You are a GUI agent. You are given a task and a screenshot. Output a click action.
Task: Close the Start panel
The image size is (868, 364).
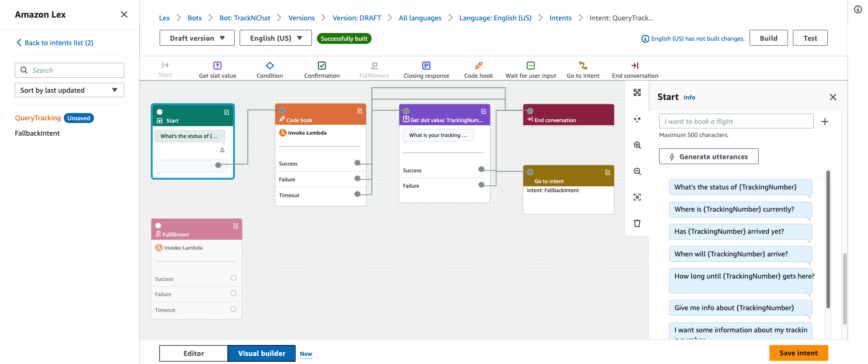coord(833,97)
